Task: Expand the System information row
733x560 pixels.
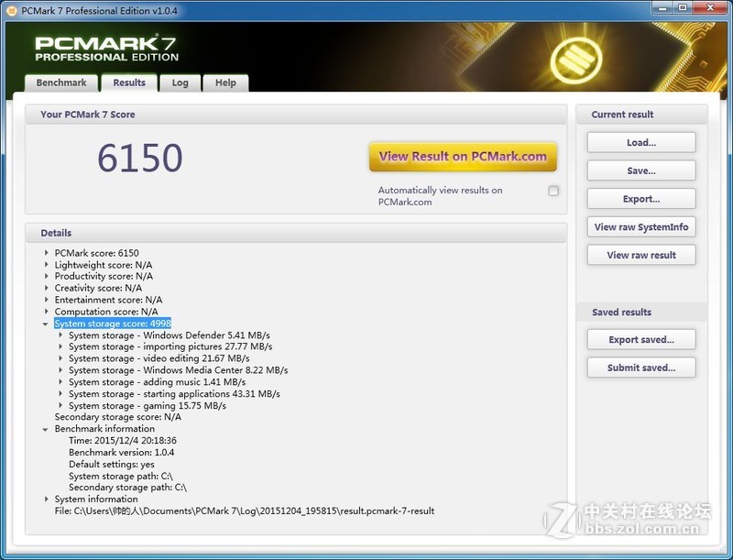Action: point(47,499)
